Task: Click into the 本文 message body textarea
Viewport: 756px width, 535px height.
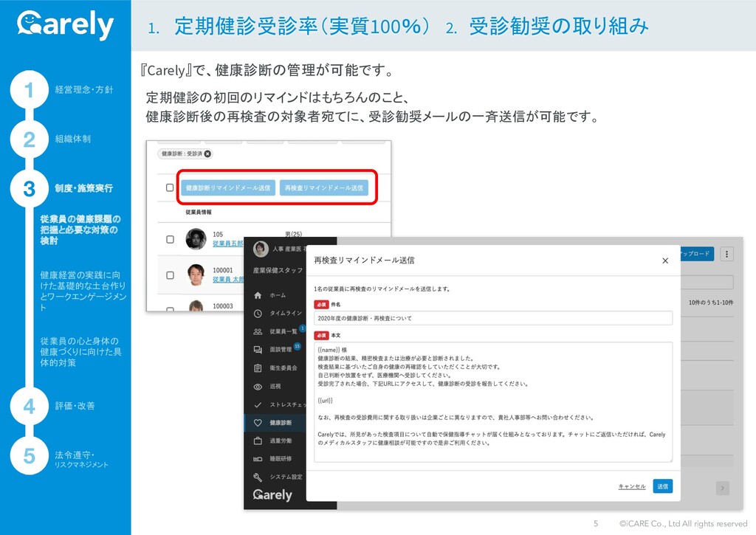Action: (492, 402)
